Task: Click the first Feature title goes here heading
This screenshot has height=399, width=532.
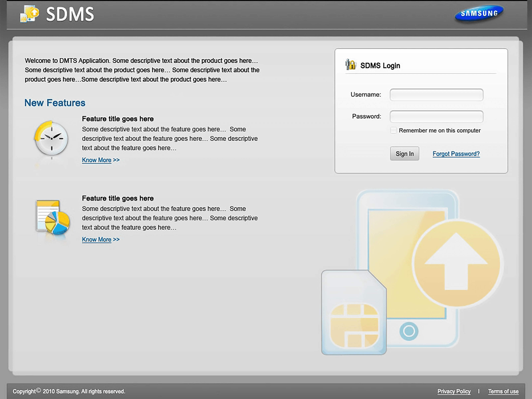Action: (118, 119)
